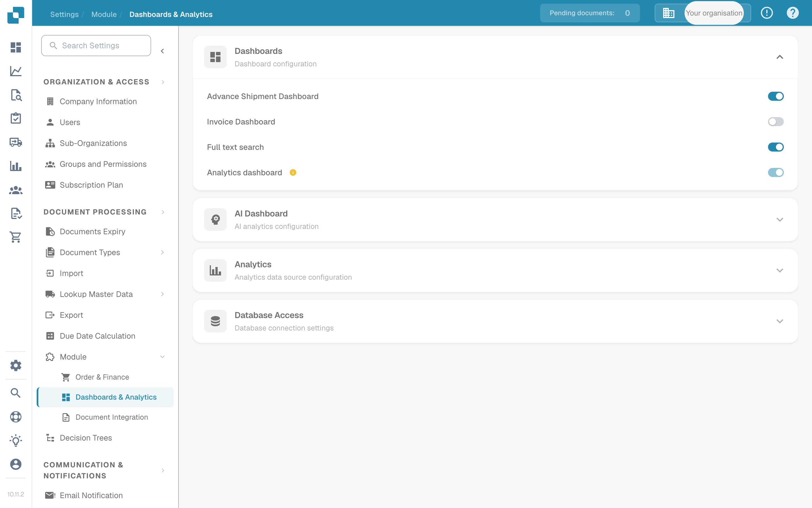Screen dimensions: 812x508
Task: Open the Your organisation selector
Action: click(x=703, y=13)
